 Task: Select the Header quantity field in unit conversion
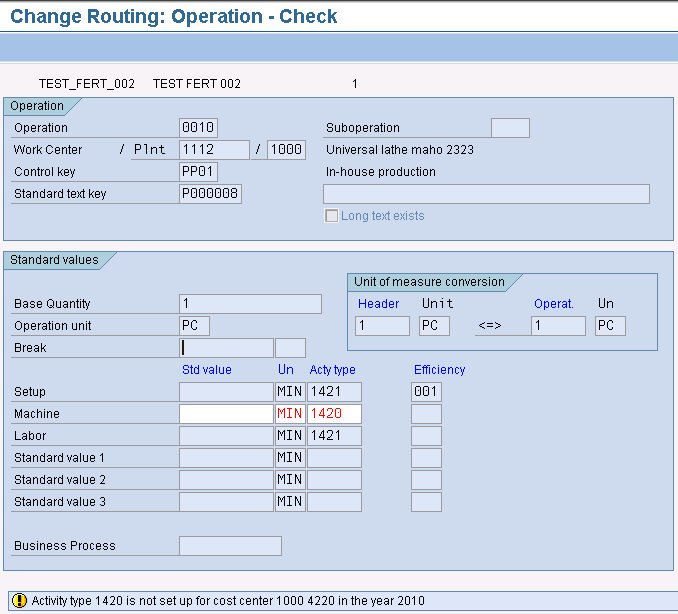[382, 326]
